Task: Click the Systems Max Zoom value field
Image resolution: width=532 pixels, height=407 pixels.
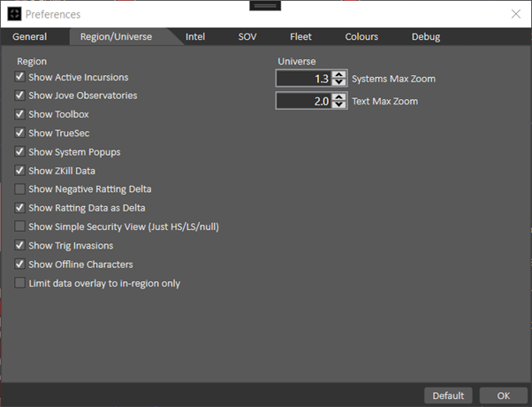Action: coord(303,79)
